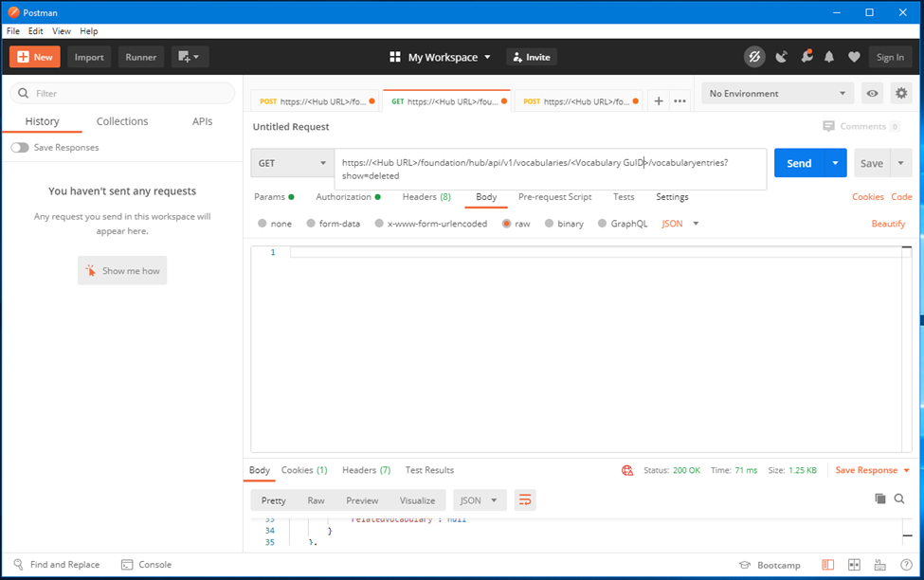The height and width of the screenshot is (580, 924).
Task: Open the notifications bell icon
Action: [829, 57]
